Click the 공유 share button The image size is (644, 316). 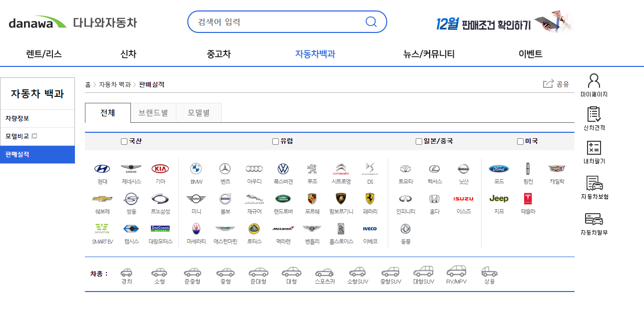pyautogui.click(x=556, y=84)
